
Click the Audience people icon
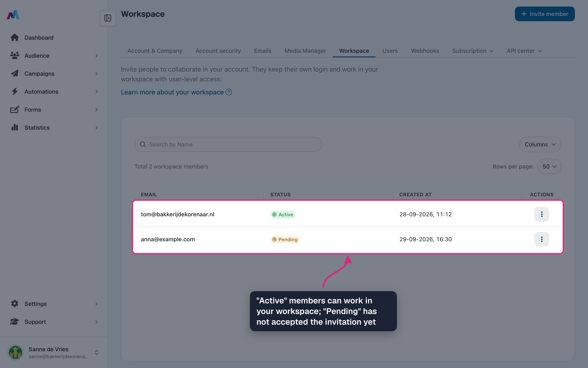tap(14, 55)
